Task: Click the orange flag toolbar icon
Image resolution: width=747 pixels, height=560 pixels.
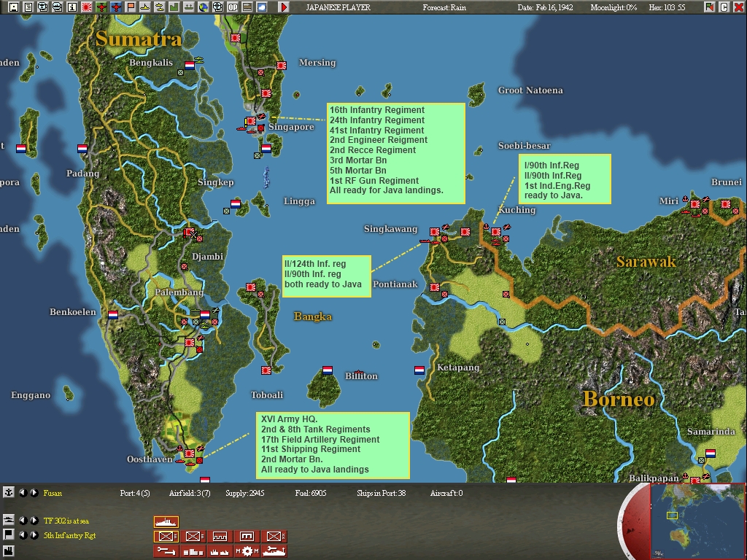Action: (x=131, y=7)
